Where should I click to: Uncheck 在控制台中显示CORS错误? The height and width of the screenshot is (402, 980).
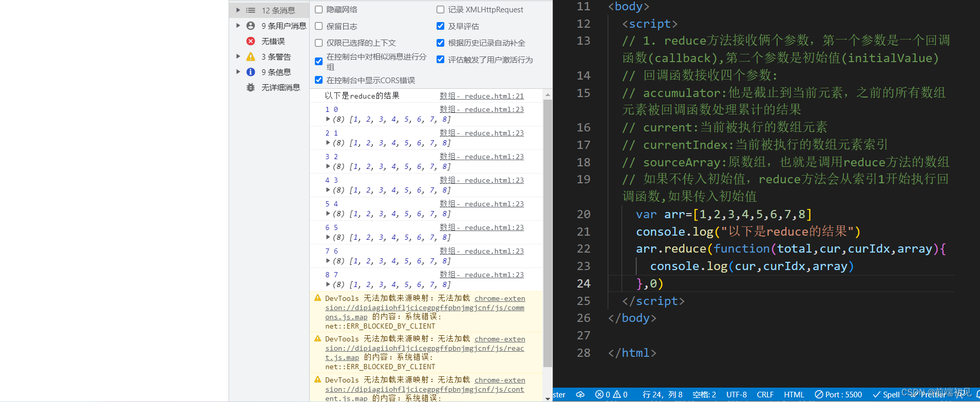(319, 80)
